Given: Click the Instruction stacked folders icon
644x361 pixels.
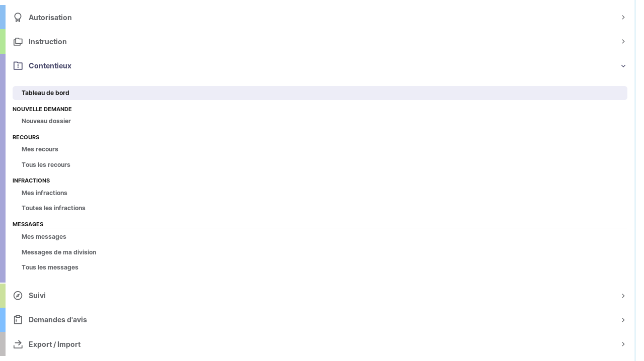Looking at the screenshot, I should point(18,42).
